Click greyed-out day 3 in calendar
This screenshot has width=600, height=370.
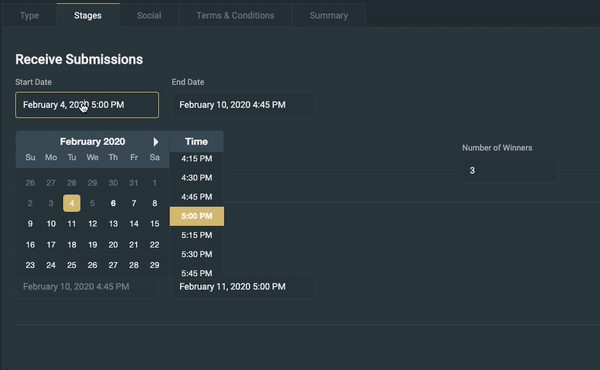click(51, 203)
